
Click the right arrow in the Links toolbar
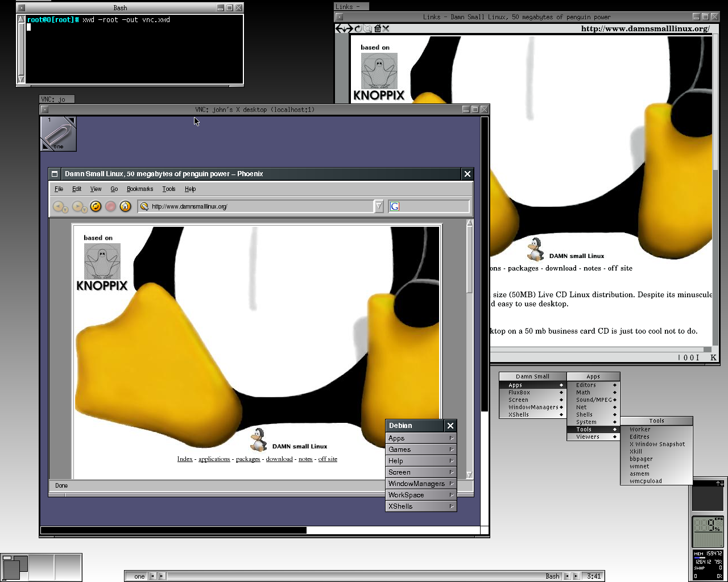coord(349,28)
